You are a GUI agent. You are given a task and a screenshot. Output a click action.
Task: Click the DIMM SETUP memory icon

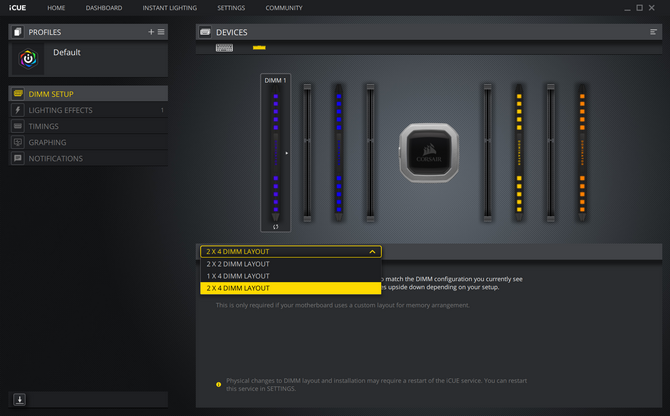tap(18, 94)
